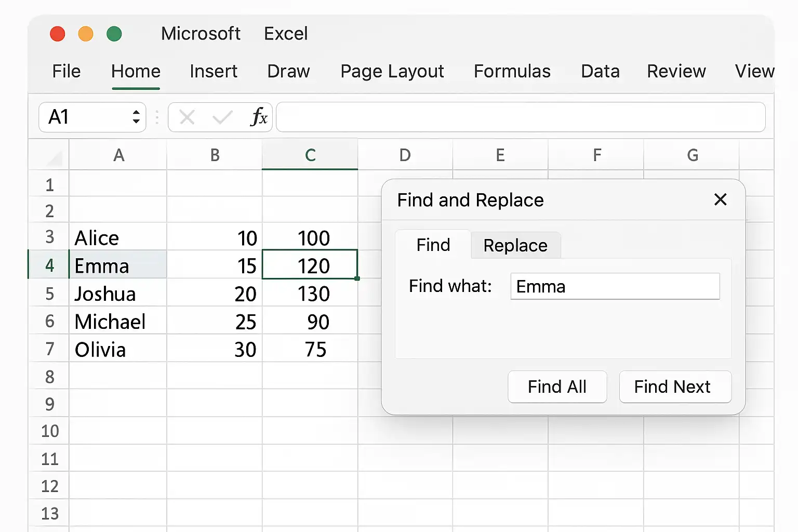
Task: Click the fx insert function icon
Action: tap(258, 117)
